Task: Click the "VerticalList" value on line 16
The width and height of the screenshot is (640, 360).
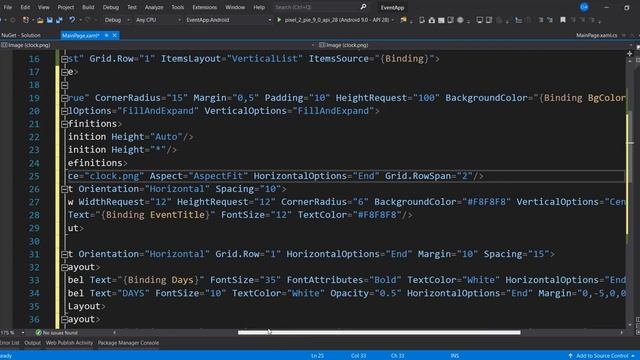Action: coord(265,59)
